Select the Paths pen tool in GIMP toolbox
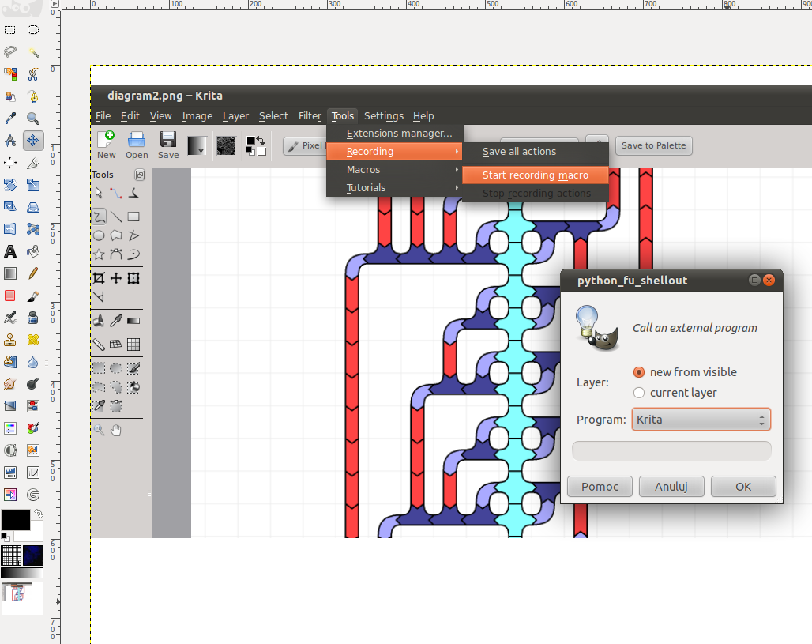 [33, 96]
